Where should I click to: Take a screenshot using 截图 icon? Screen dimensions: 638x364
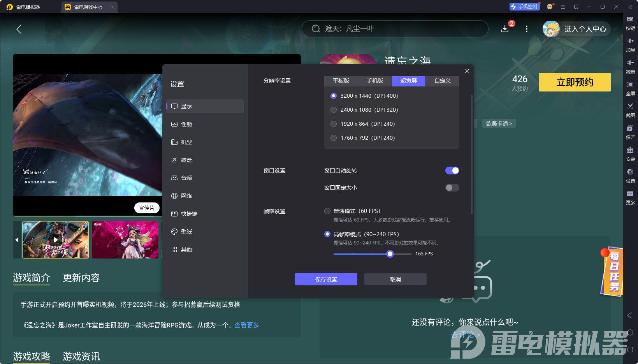coord(631,110)
